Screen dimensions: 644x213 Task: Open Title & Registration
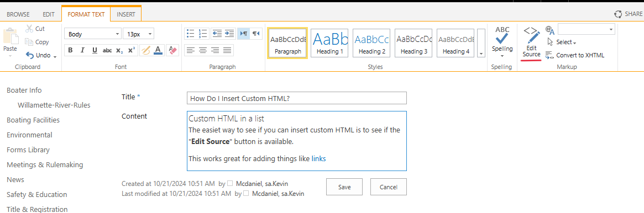[x=38, y=209]
